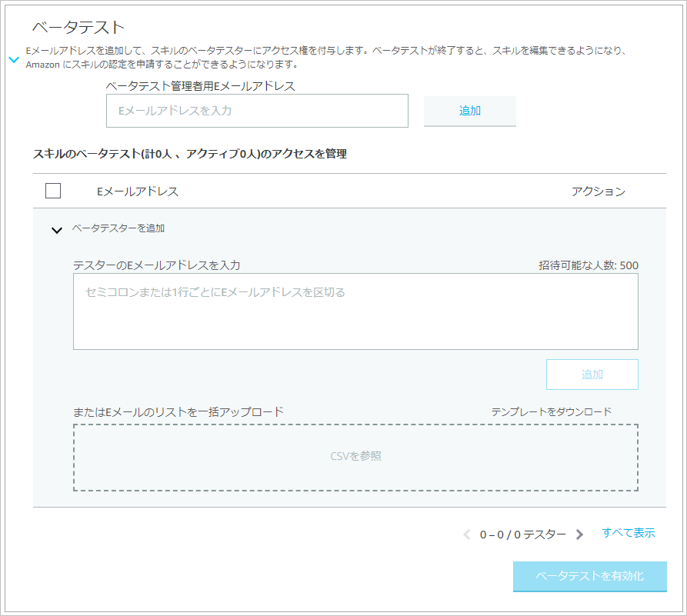This screenshot has height=616, width=687.
Task: Select the アクション column header
Action: click(x=600, y=191)
